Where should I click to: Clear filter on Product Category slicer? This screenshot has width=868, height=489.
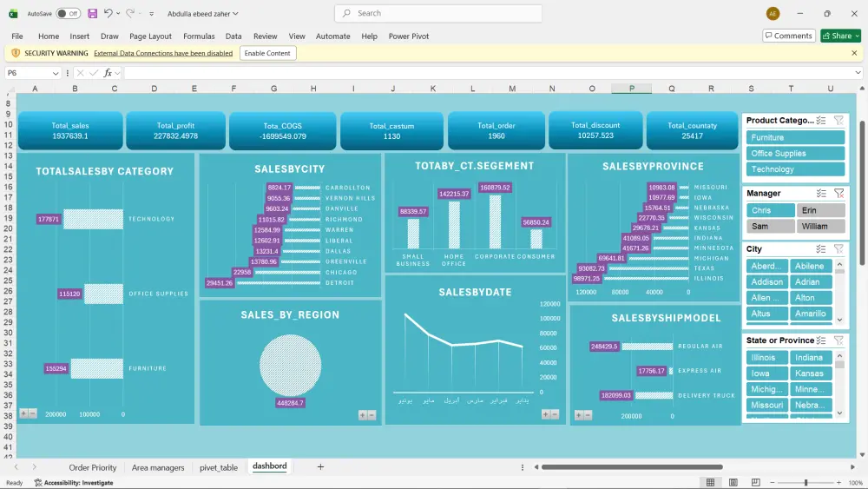click(838, 120)
